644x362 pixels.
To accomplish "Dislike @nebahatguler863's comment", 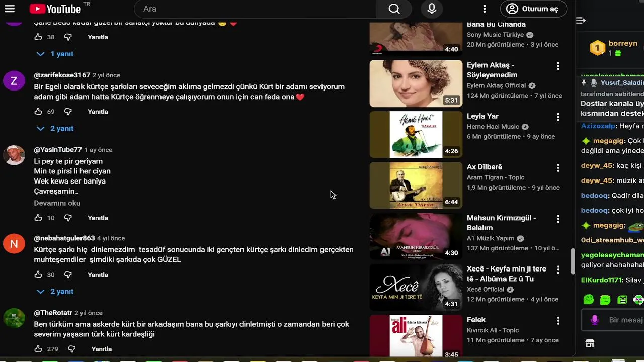I will tap(68, 275).
